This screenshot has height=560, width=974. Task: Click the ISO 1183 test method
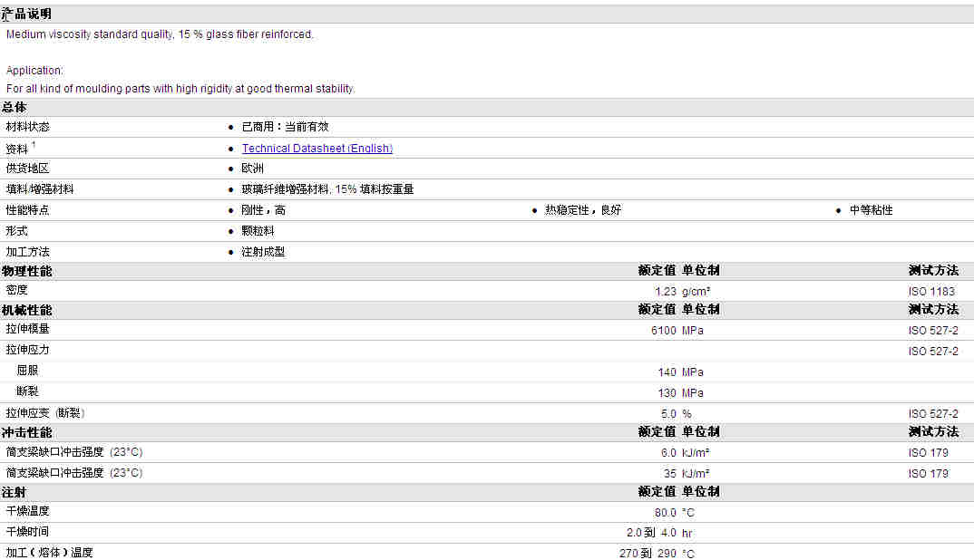[x=931, y=291]
